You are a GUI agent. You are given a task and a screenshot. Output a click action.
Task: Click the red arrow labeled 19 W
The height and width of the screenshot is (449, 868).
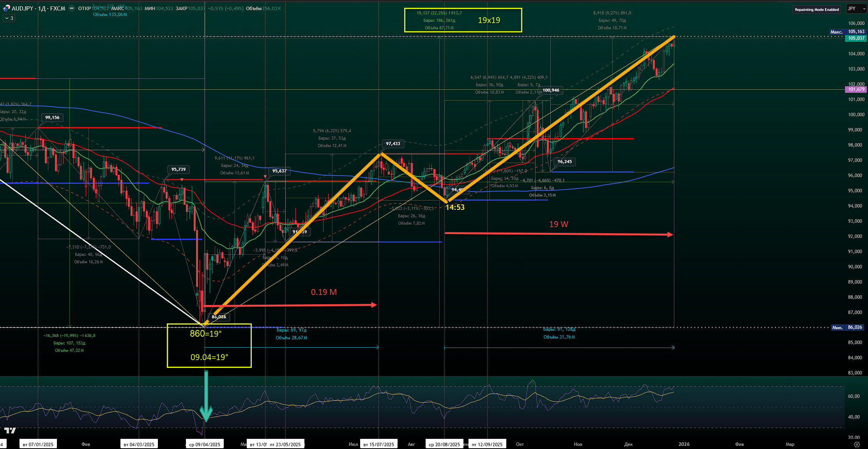pyautogui.click(x=558, y=234)
